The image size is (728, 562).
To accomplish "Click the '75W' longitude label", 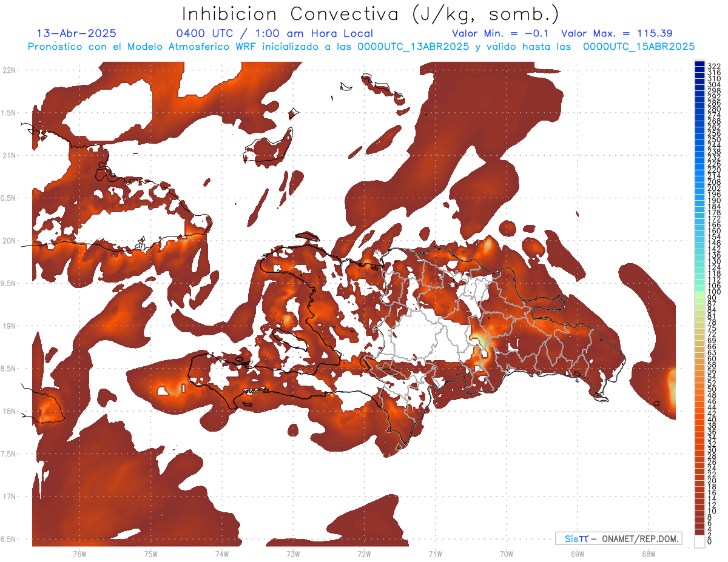I will (x=150, y=554).
